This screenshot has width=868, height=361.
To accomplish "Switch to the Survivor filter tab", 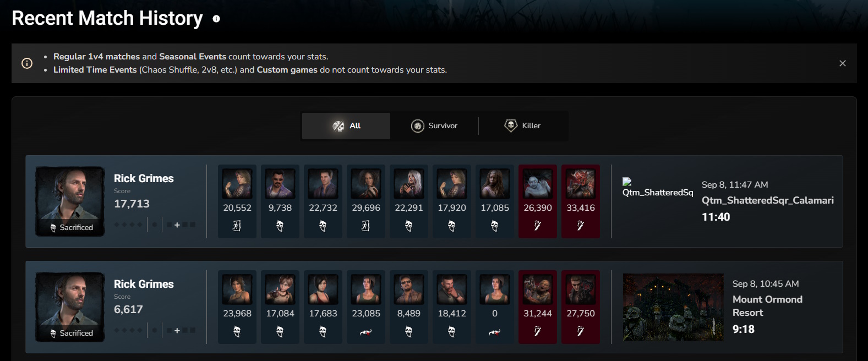I will [x=434, y=126].
